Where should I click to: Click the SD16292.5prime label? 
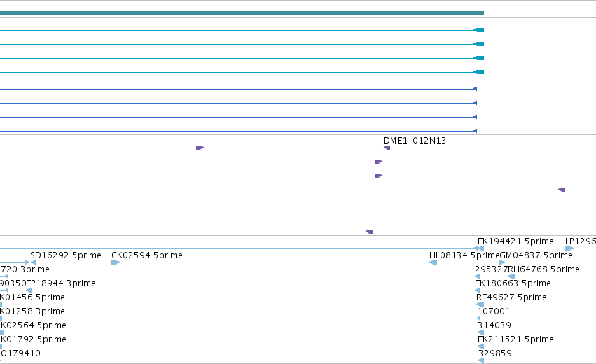[66, 255]
